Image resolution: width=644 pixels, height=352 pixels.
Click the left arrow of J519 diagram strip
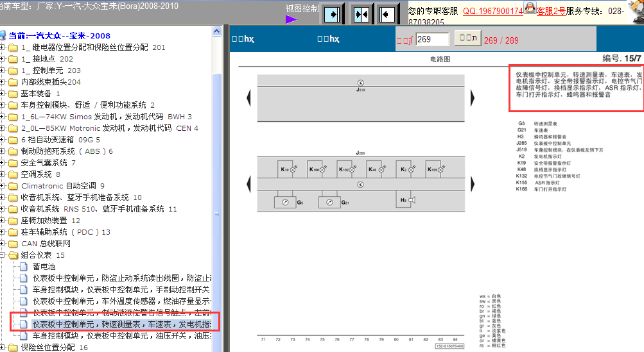click(248, 98)
